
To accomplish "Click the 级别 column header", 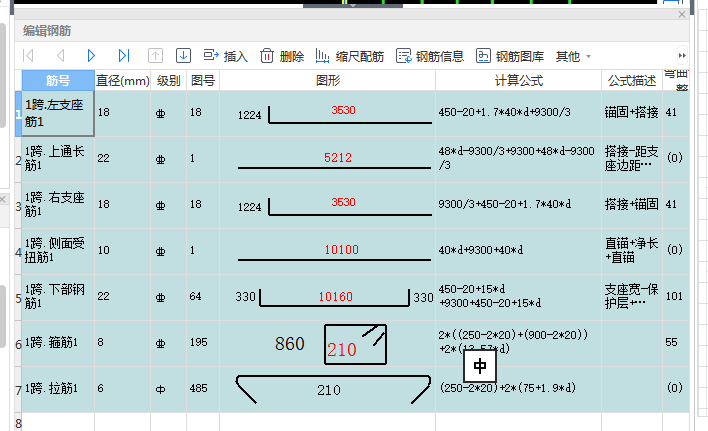I will (x=168, y=81).
